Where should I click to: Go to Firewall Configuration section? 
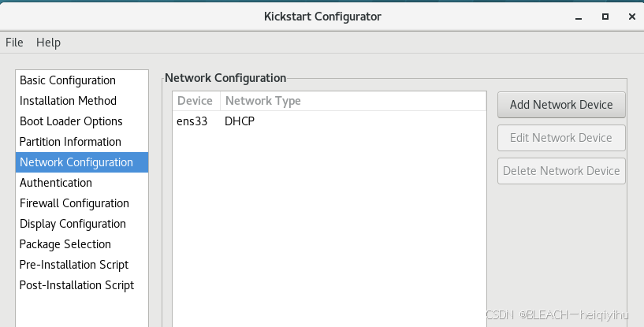82,203
